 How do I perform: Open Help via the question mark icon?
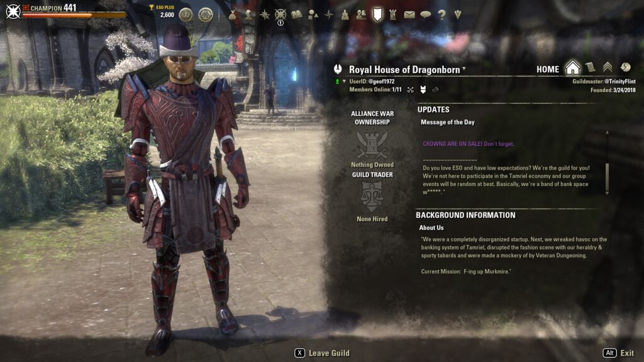coord(441,15)
